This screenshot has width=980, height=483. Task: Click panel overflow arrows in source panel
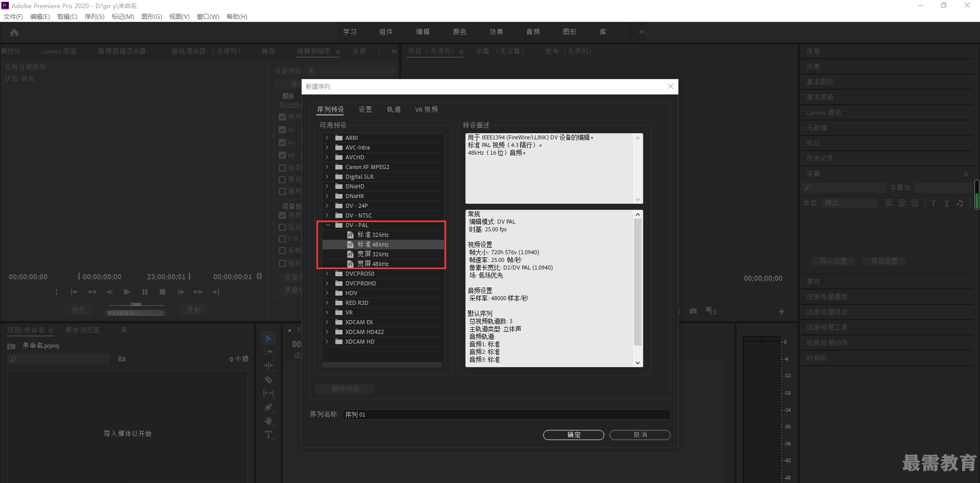point(395,51)
